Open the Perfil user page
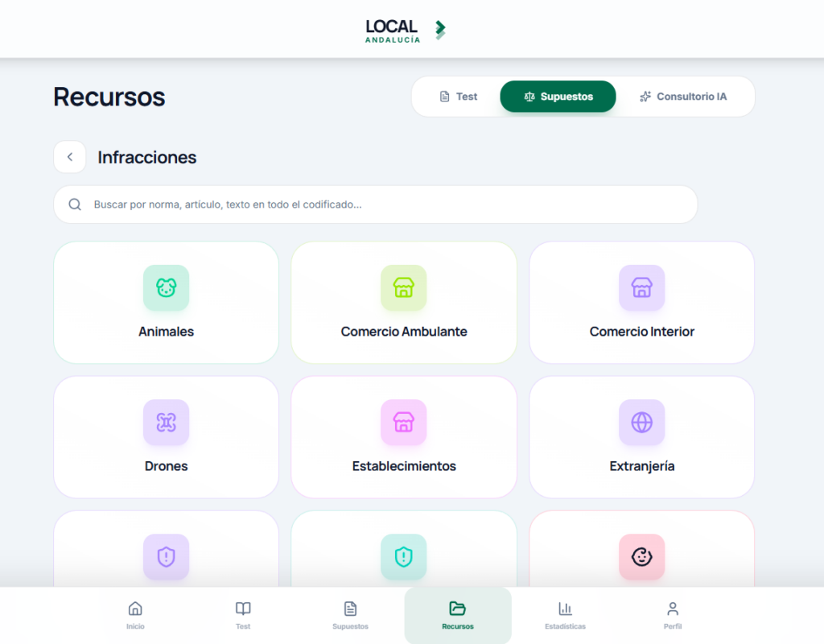Image resolution: width=824 pixels, height=644 pixels. point(673,615)
